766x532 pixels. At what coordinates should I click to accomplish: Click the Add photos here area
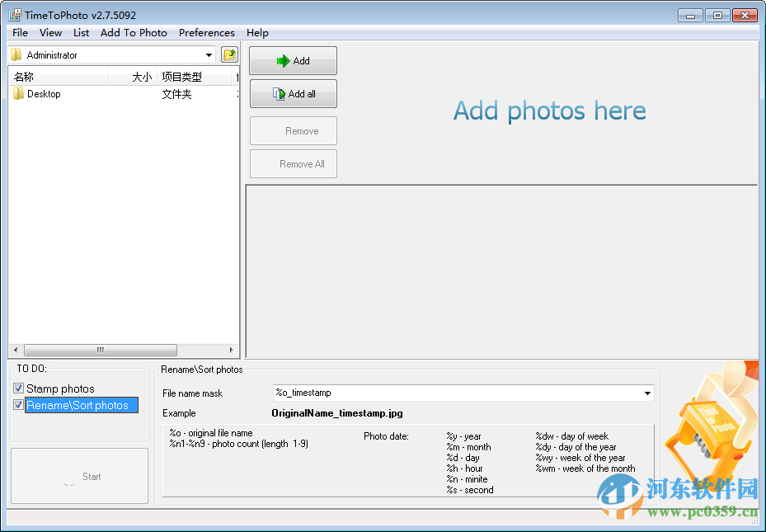(550, 111)
